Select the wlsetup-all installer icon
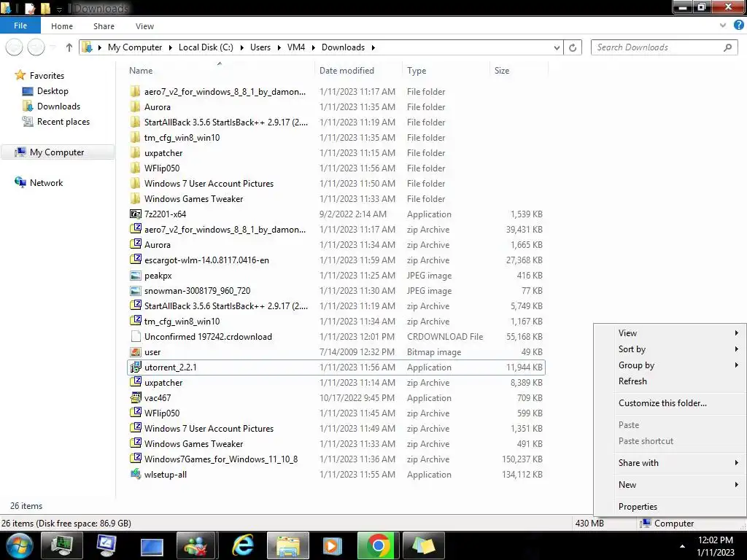Screen dimensions: 747x560 [x=136, y=474]
